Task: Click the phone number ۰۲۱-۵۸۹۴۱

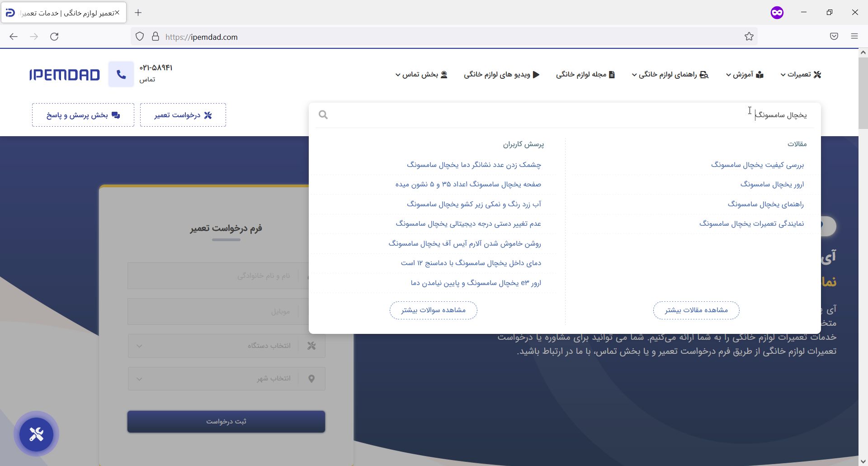Action: point(156,68)
